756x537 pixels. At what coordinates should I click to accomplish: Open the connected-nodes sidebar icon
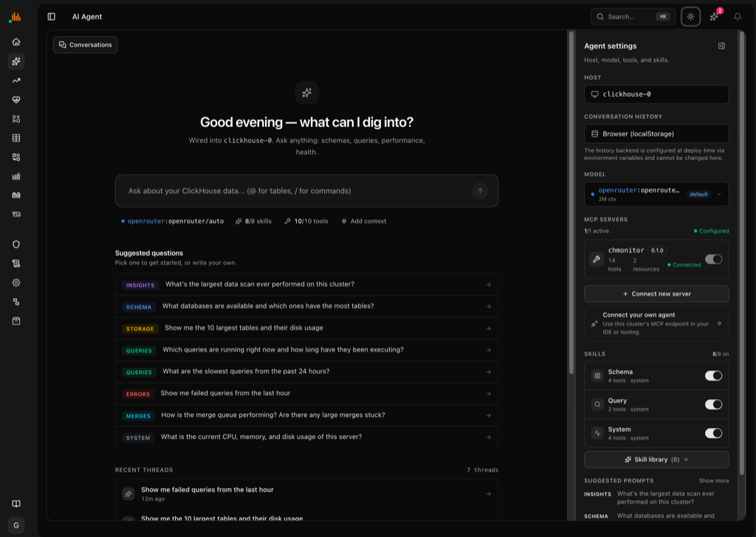pyautogui.click(x=16, y=302)
